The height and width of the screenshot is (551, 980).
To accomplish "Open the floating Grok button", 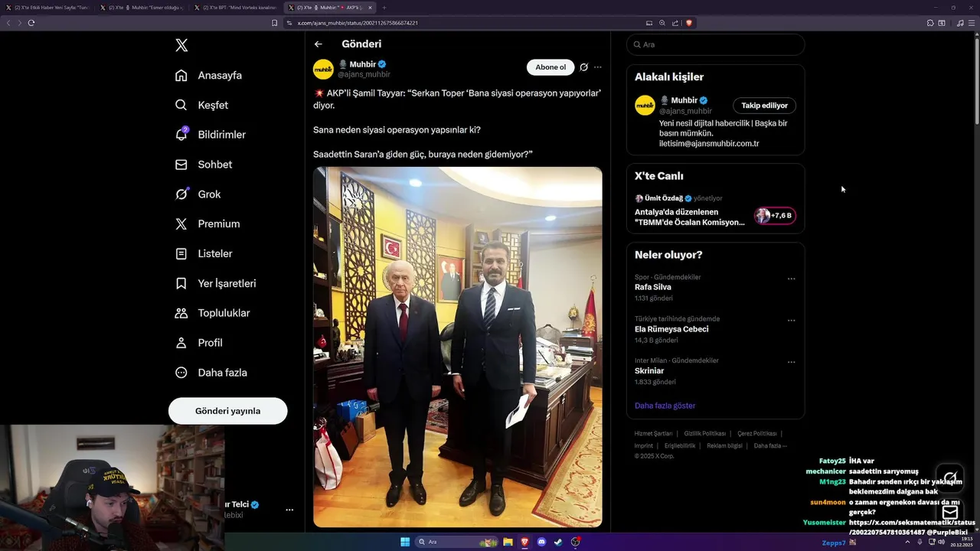I will click(x=950, y=476).
